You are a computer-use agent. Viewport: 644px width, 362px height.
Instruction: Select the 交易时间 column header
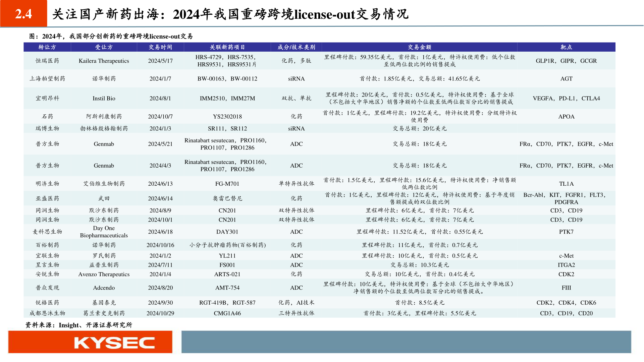point(160,47)
